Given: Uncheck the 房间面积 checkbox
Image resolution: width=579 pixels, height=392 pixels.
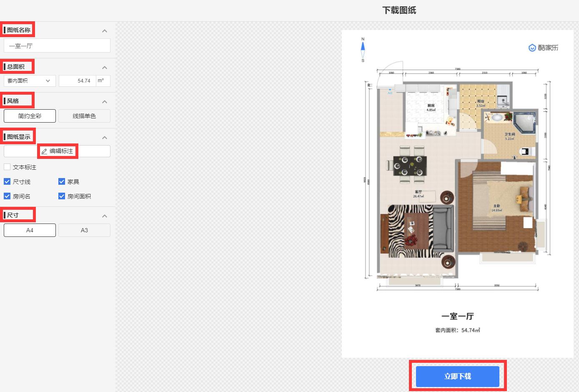Looking at the screenshot, I should [x=62, y=196].
